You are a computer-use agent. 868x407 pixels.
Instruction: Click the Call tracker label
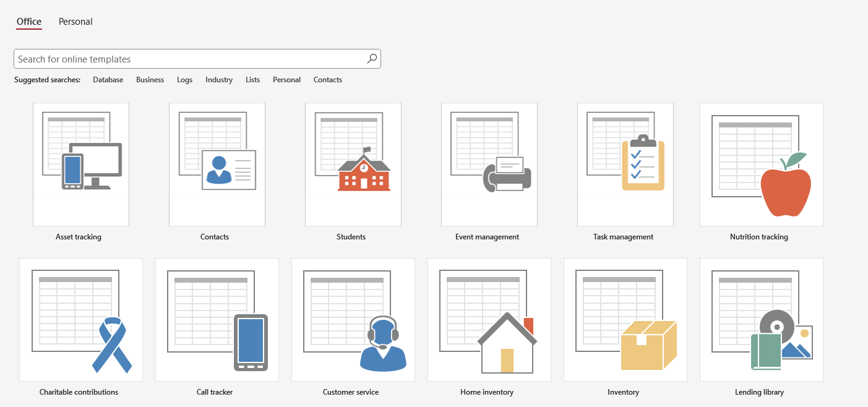215,392
